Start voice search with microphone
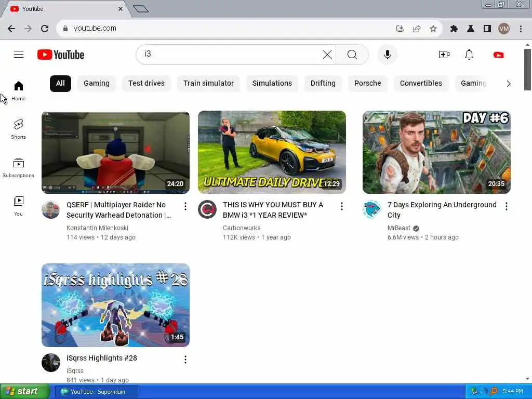Image resolution: width=532 pixels, height=399 pixels. point(387,54)
